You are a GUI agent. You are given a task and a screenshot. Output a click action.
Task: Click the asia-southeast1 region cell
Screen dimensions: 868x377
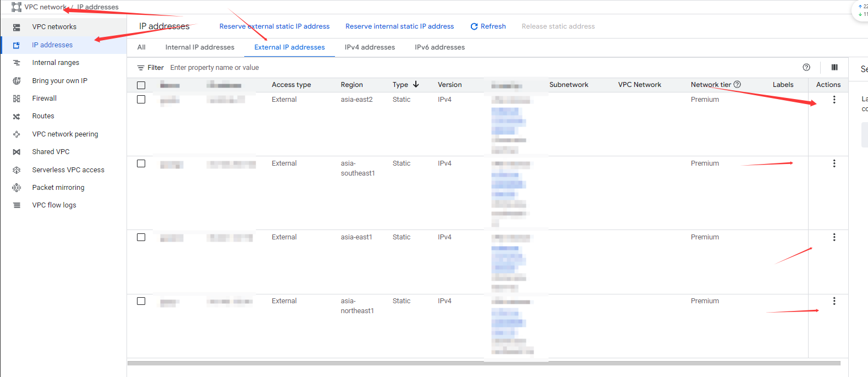358,168
